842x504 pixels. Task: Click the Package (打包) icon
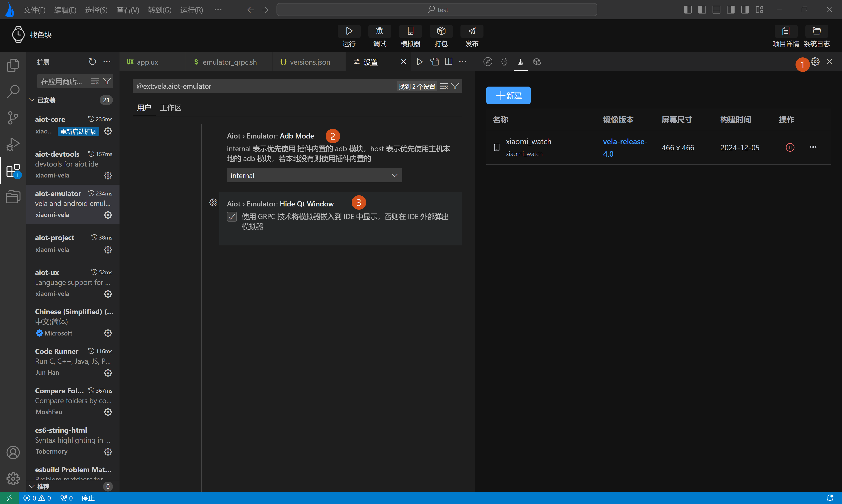click(x=441, y=31)
